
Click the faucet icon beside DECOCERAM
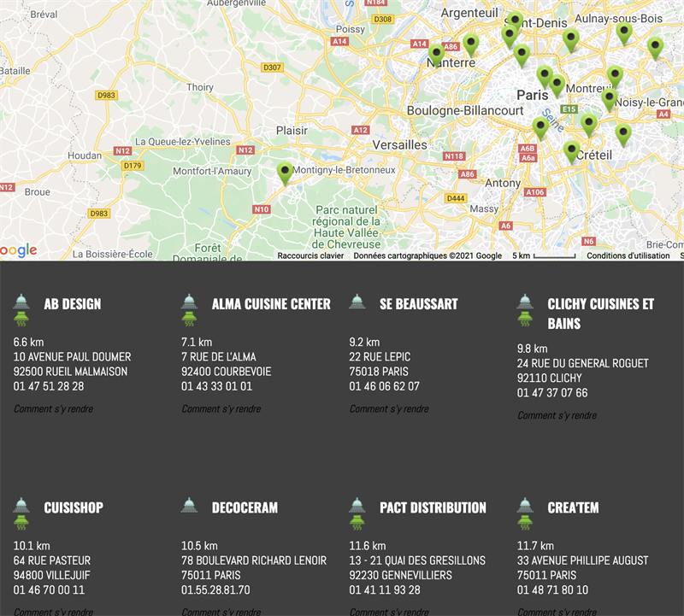coord(189,505)
